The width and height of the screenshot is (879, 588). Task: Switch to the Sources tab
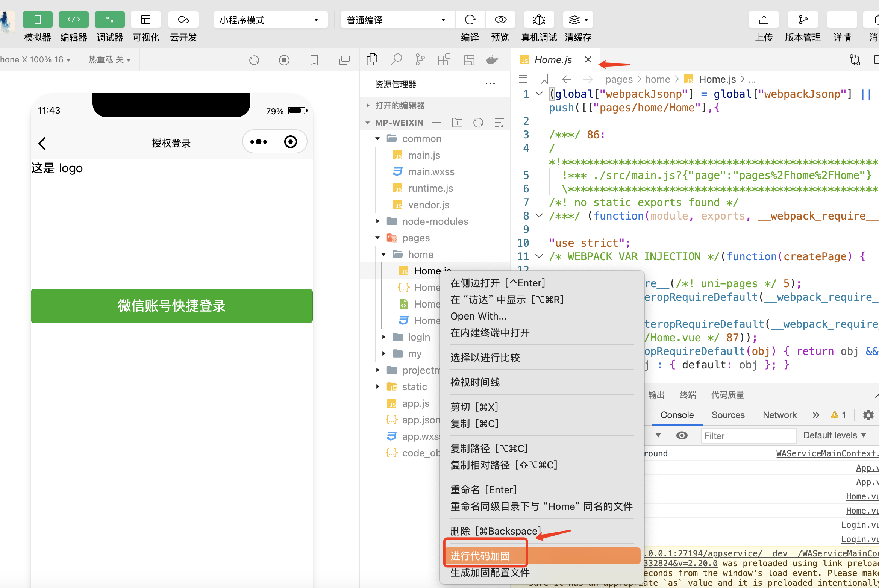(728, 415)
